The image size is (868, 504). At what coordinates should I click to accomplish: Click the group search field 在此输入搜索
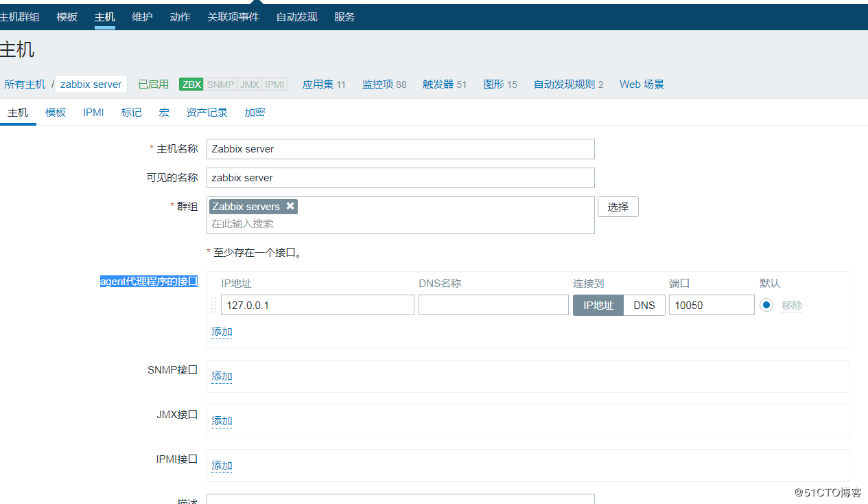(401, 224)
